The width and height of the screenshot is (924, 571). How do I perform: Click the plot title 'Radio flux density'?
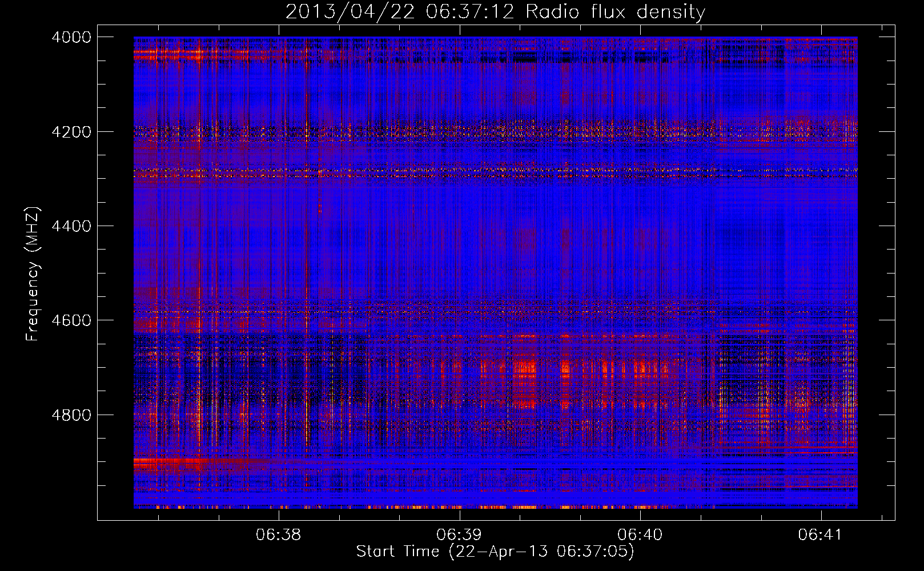point(615,12)
